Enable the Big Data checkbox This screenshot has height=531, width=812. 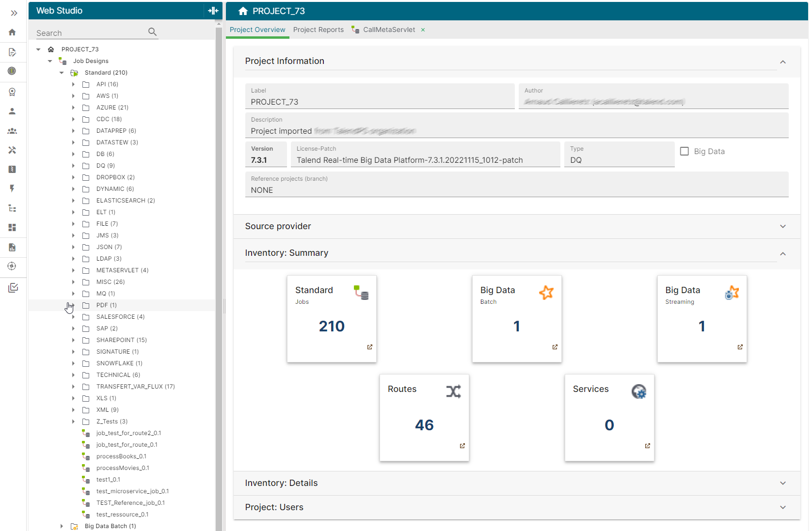684,151
